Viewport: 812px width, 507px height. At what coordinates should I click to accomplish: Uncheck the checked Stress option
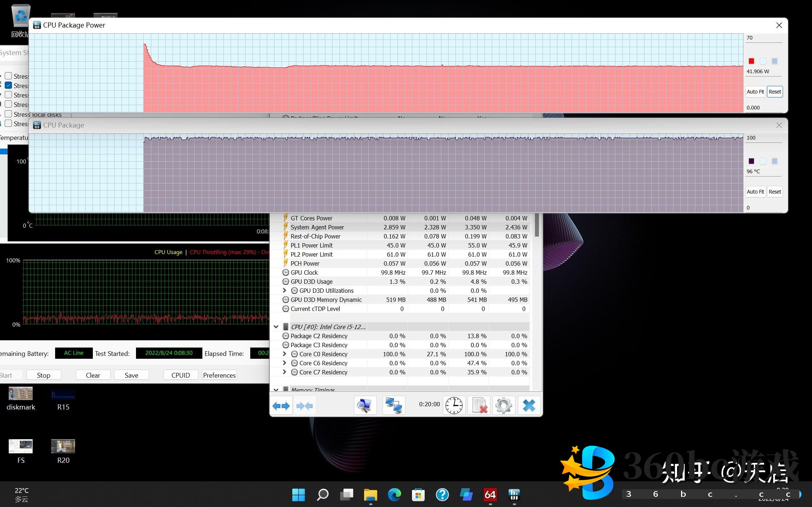(x=9, y=86)
